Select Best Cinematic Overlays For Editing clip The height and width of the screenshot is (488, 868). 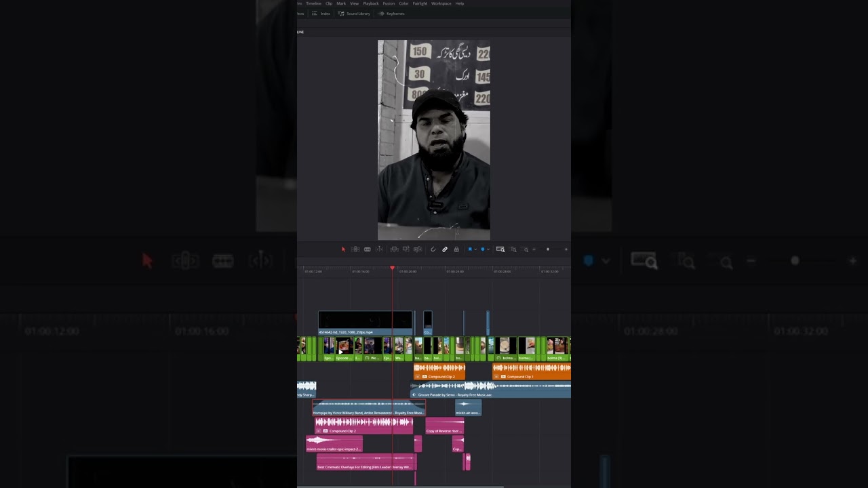point(366,462)
